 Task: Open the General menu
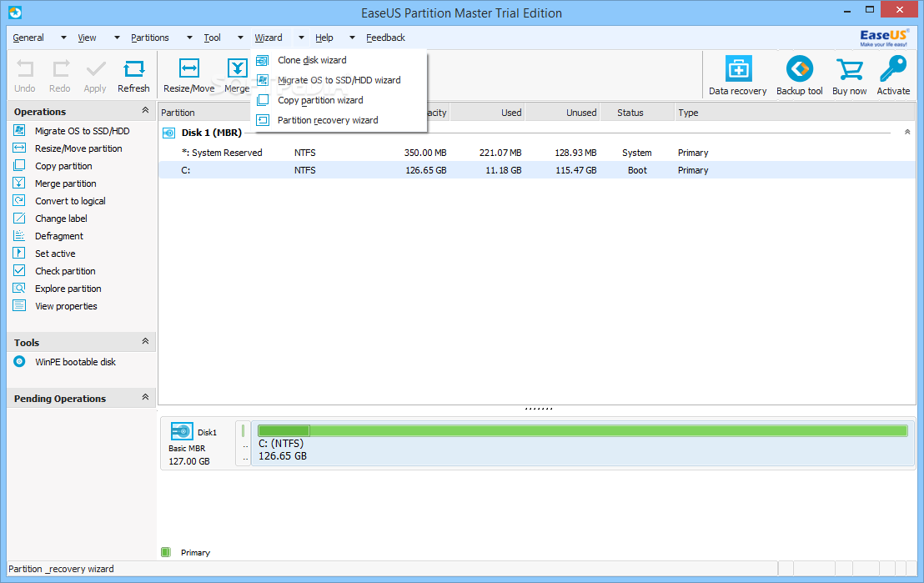pyautogui.click(x=28, y=38)
